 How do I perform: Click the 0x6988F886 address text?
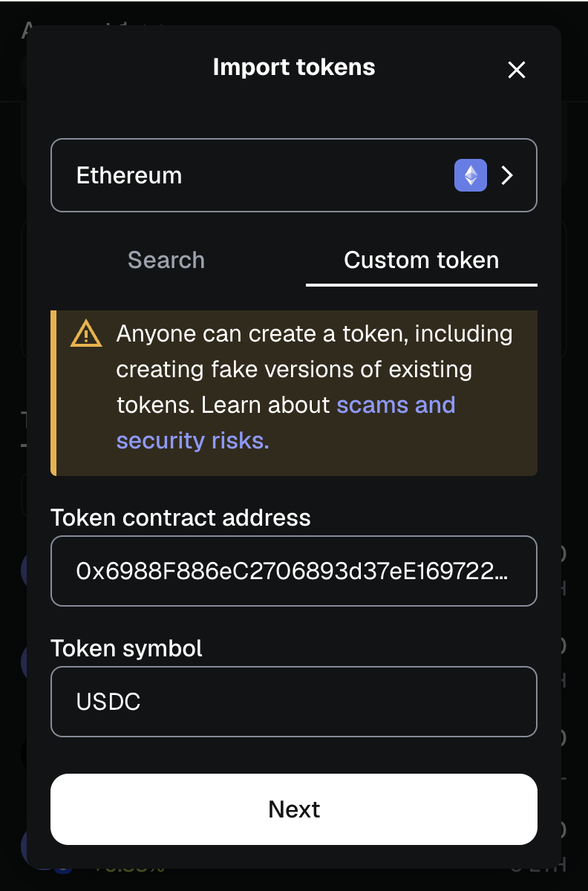pos(292,571)
